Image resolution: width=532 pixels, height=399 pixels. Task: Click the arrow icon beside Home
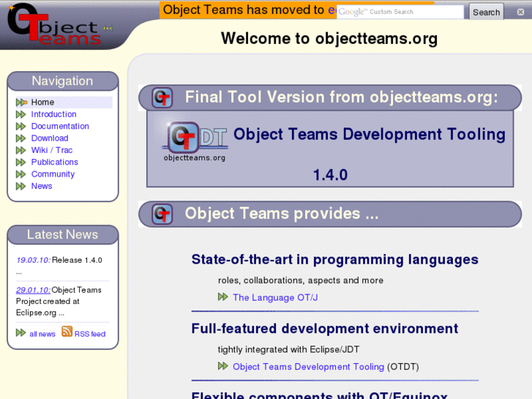(x=21, y=102)
